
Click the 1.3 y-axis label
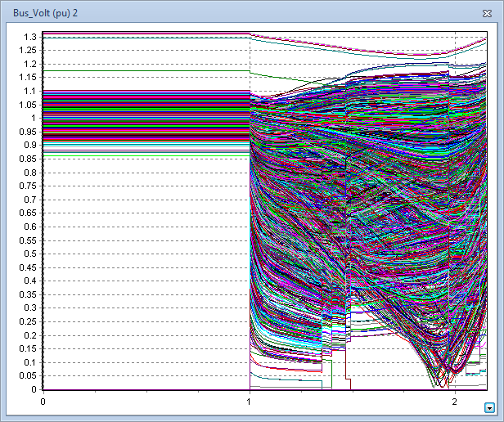click(x=30, y=37)
